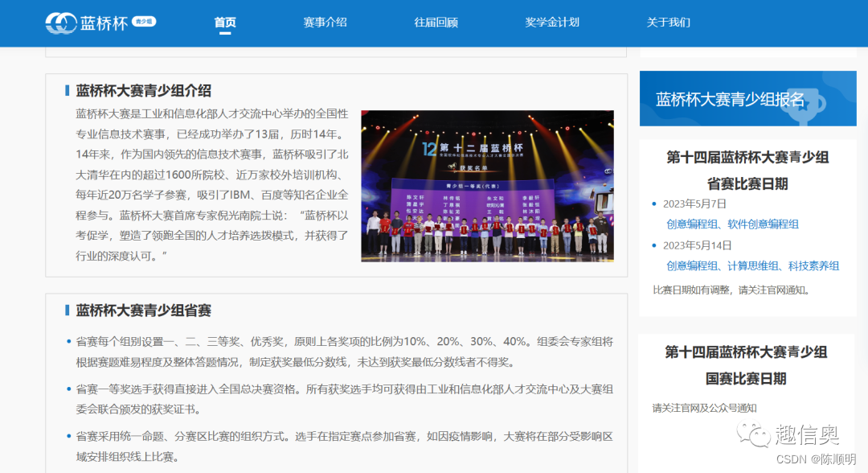Screen dimensions: 868x473
Task: Click the 请关注官网及公众号通知 text
Action: point(704,408)
